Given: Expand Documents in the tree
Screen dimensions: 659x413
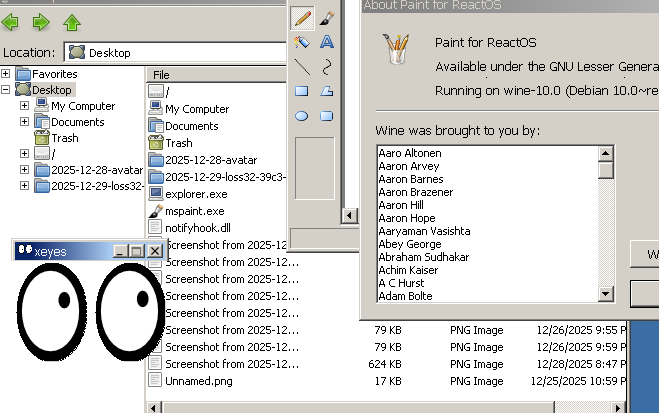Looking at the screenshot, I should (x=24, y=121).
